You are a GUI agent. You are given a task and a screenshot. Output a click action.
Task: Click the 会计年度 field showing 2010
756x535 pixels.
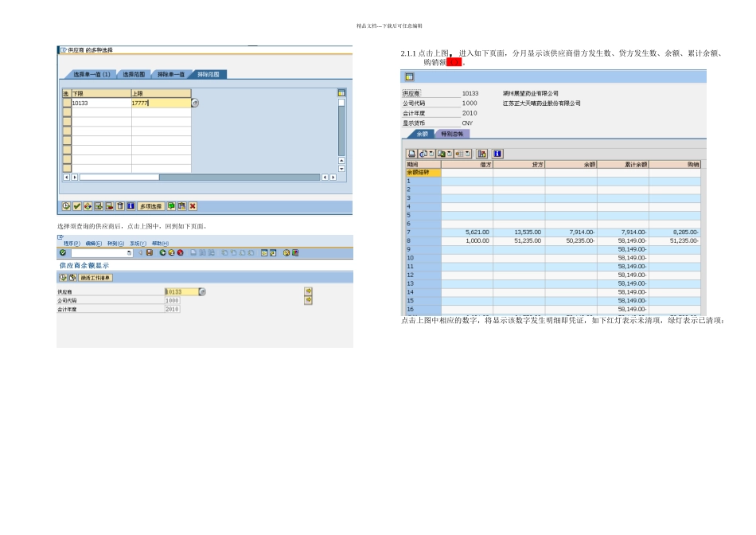pyautogui.click(x=173, y=309)
